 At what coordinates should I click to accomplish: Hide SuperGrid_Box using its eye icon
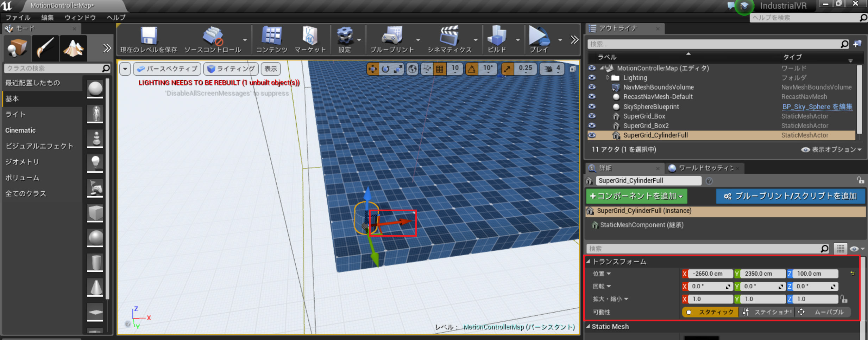coord(592,116)
